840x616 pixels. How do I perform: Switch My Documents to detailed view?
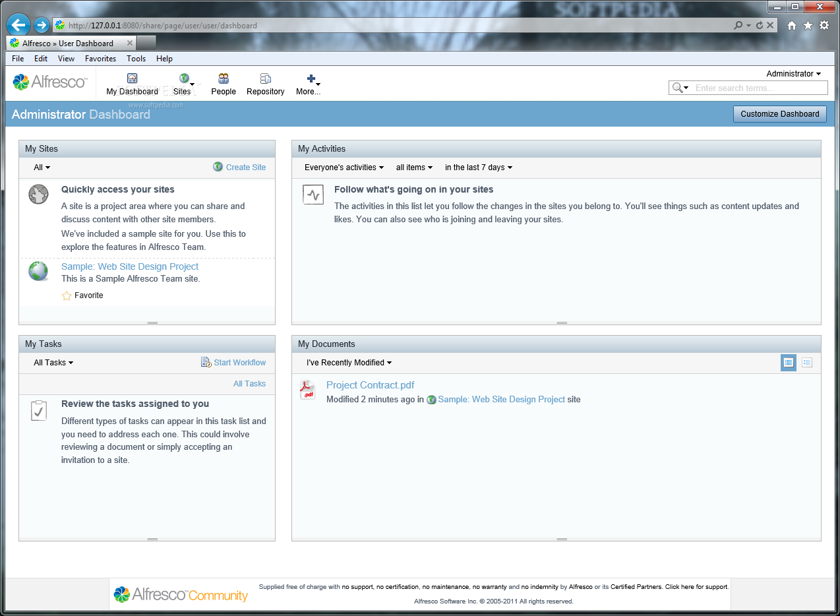click(x=788, y=362)
